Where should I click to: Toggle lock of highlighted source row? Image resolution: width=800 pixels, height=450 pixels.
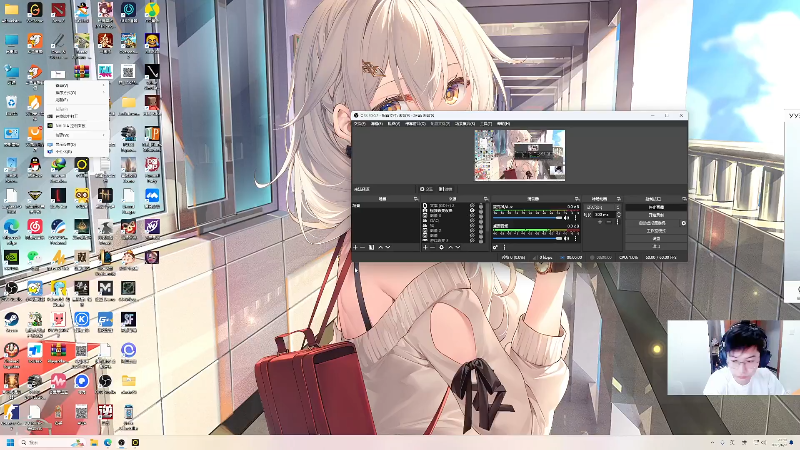pyautogui.click(x=481, y=210)
